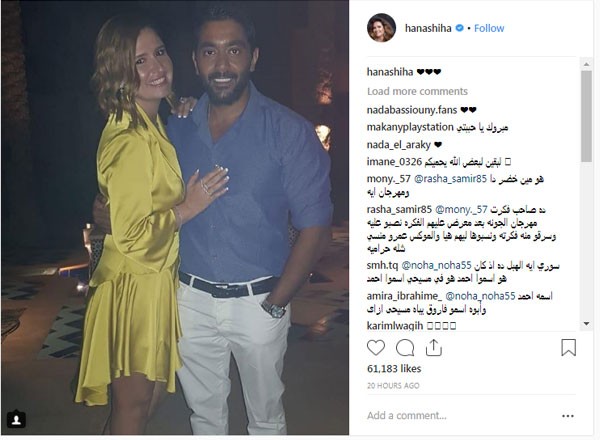The image size is (600, 440).
Task: Click the scroll up arrow in comments
Action: point(586,64)
